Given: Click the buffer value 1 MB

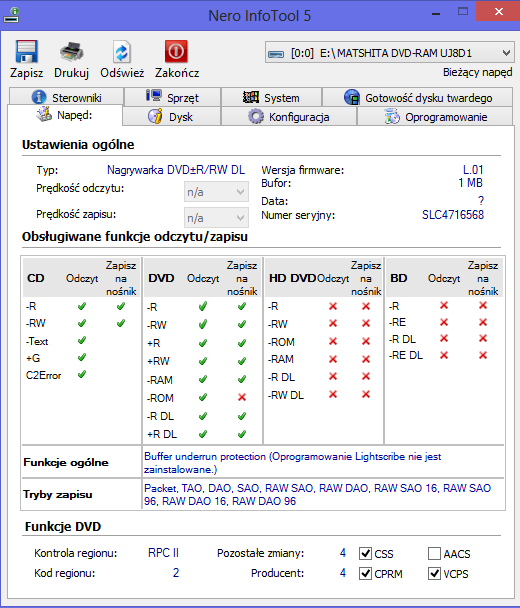Looking at the screenshot, I should [471, 183].
